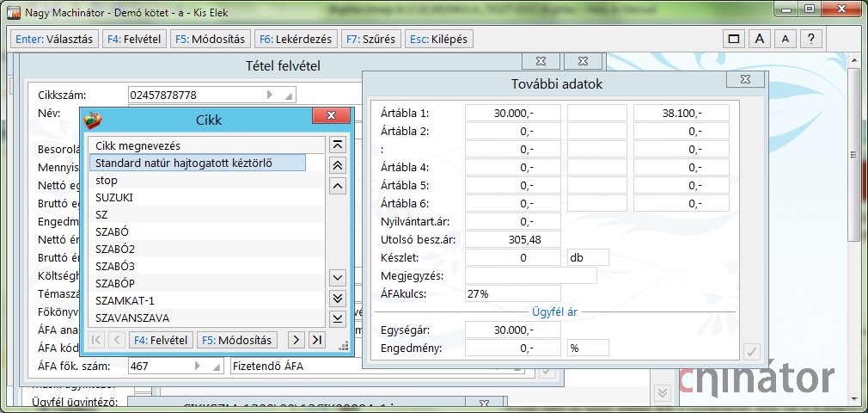The image size is (868, 413).
Task: Select the SZABÓ3 row
Action: click(206, 266)
